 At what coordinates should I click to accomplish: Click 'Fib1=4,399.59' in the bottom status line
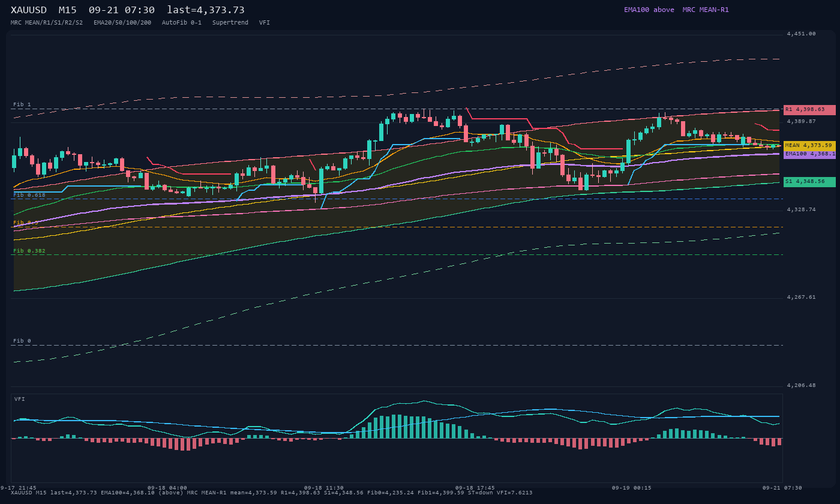pyautogui.click(x=441, y=493)
